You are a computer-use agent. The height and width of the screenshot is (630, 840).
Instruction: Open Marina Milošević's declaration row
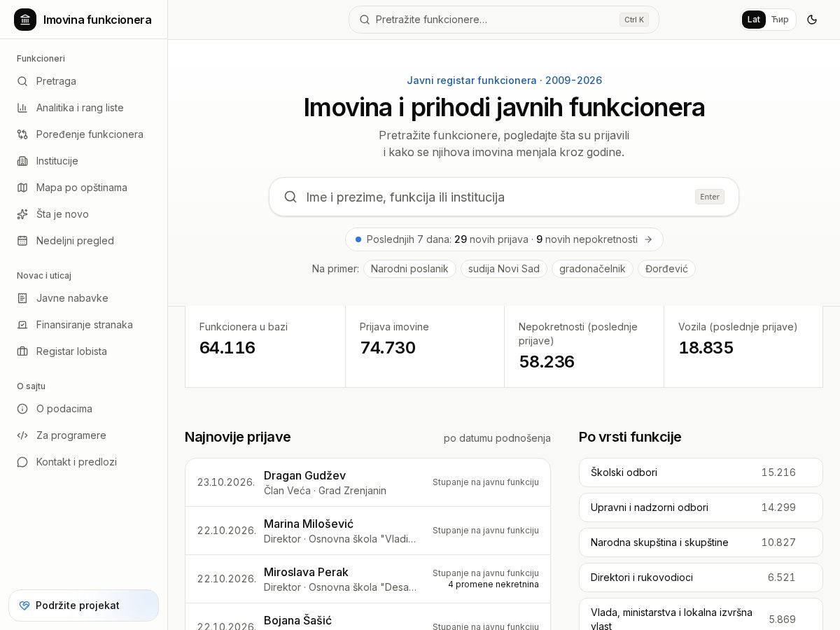coord(368,531)
